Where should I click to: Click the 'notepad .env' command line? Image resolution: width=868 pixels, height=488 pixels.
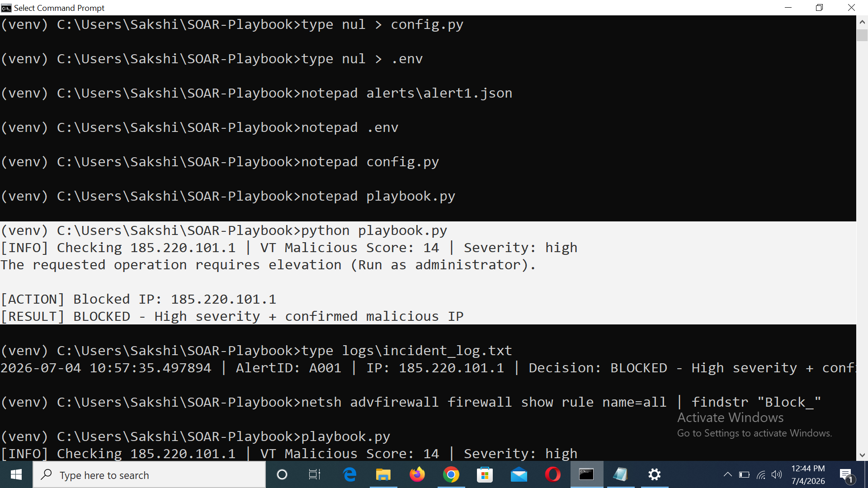tap(199, 127)
